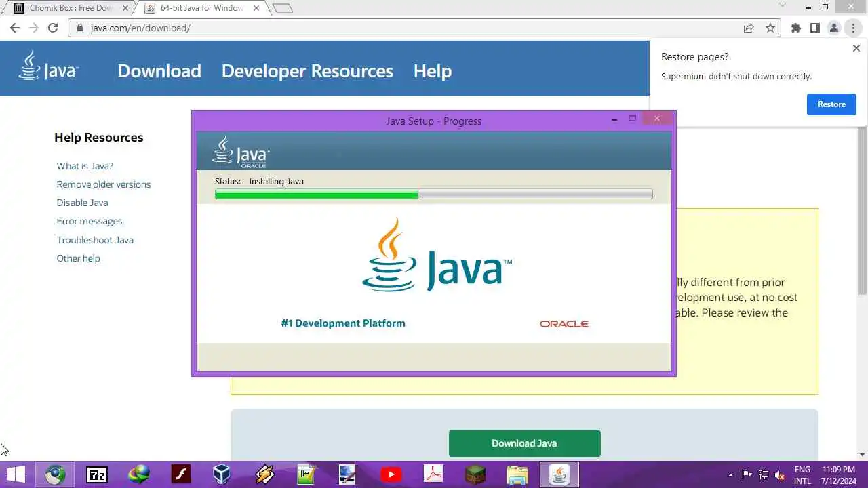The height and width of the screenshot is (488, 868).
Task: Open Adobe Reader from the taskbar
Action: (x=433, y=474)
